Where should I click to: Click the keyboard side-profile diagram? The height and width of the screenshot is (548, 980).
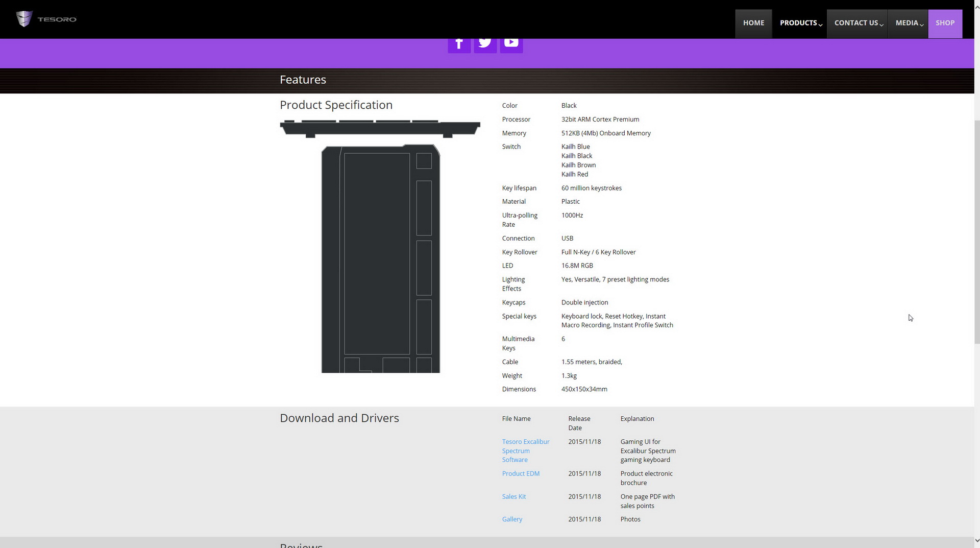point(380,129)
